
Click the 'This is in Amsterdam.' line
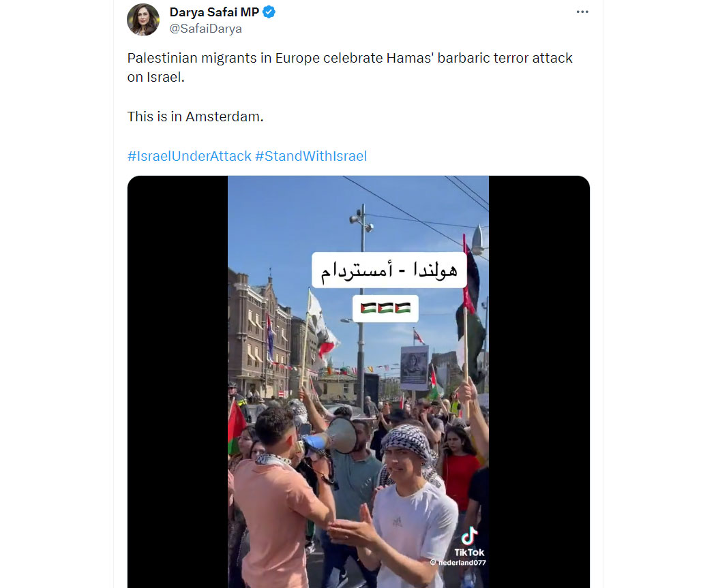coord(196,117)
